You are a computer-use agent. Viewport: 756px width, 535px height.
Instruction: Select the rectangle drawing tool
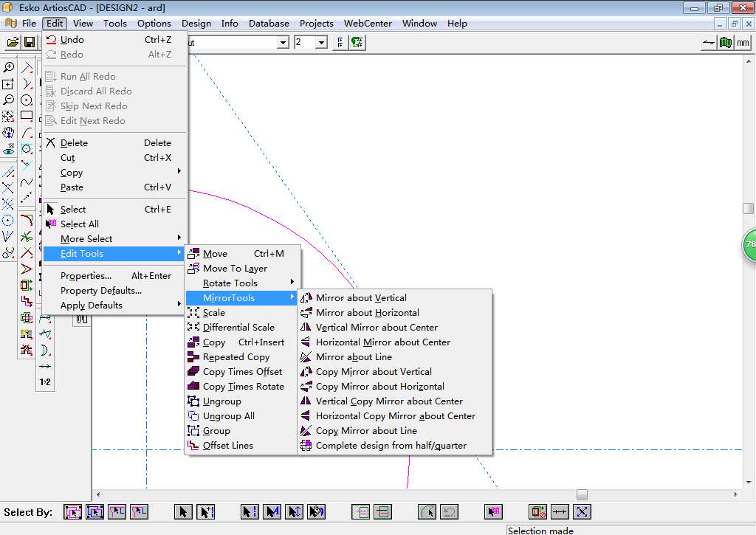click(x=27, y=116)
